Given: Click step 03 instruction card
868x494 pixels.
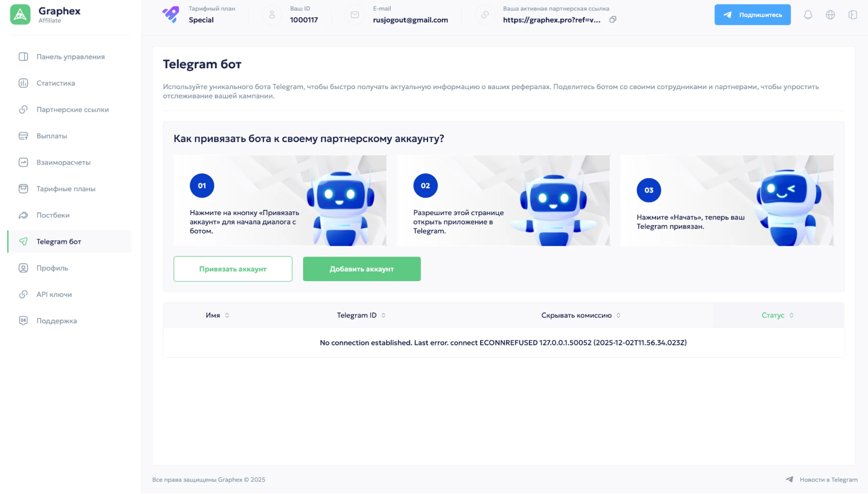Looking at the screenshot, I should [x=727, y=201].
